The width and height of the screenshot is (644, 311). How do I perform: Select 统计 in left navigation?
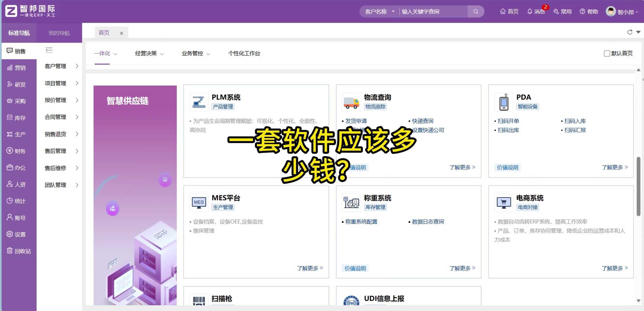(19, 201)
